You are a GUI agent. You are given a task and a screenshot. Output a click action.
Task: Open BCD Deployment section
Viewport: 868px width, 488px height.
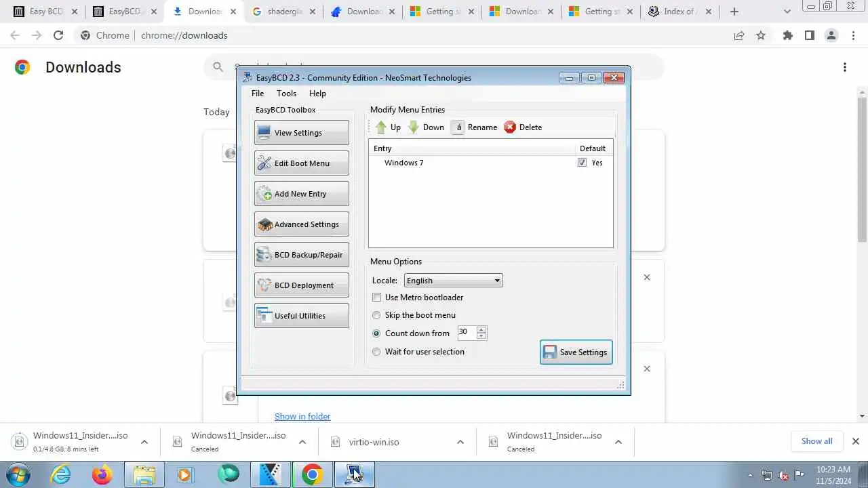tap(302, 285)
